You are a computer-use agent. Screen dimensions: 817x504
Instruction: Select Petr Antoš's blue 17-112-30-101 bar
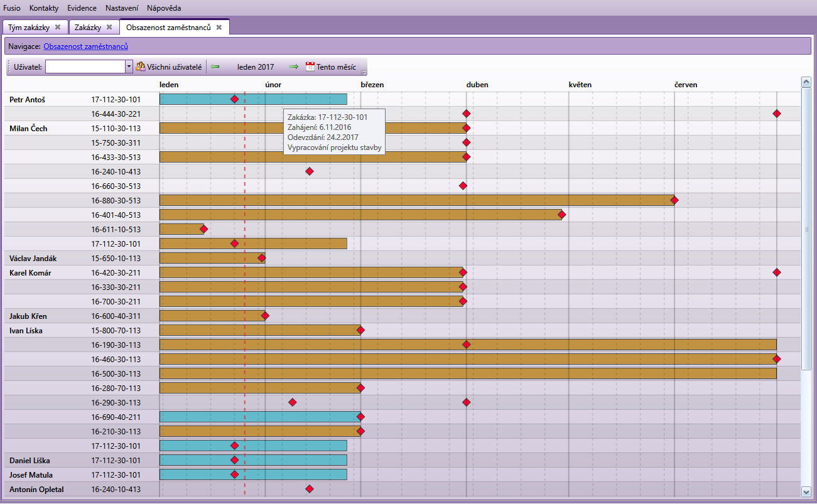coord(195,99)
